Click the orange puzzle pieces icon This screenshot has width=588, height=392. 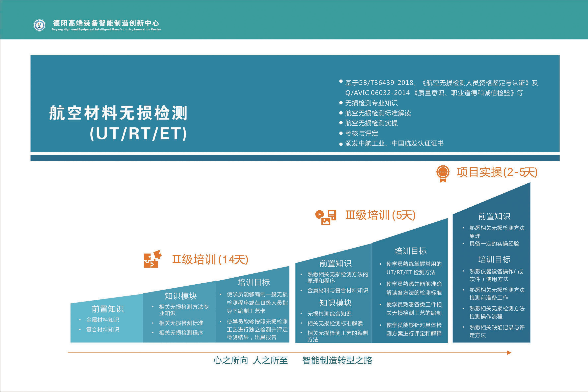(152, 259)
